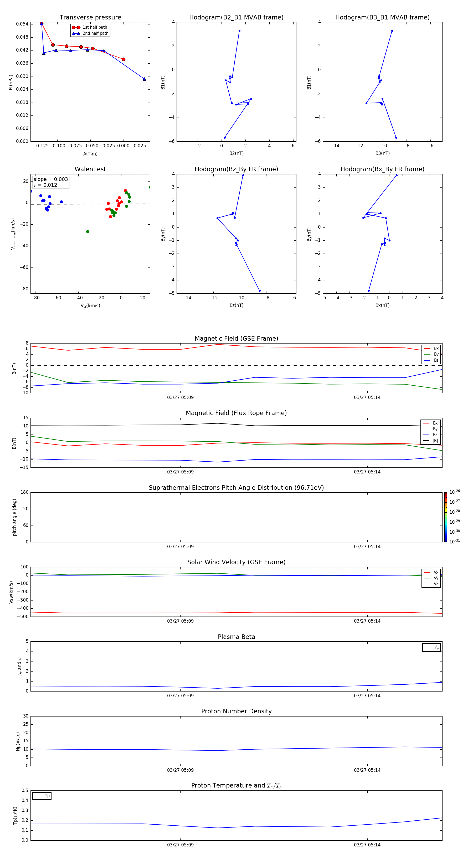Click the last red circle in pressure plot

pos(124,59)
